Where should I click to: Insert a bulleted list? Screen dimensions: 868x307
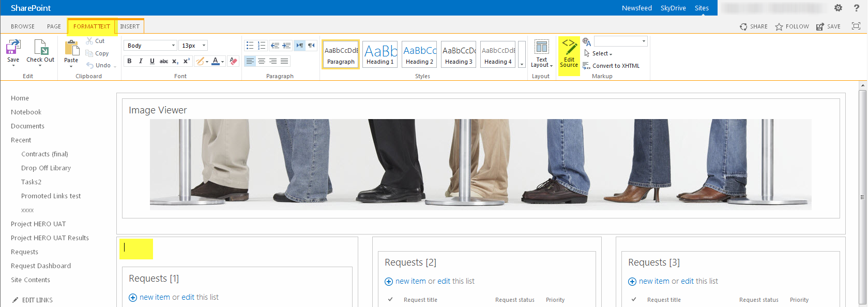[x=250, y=46]
